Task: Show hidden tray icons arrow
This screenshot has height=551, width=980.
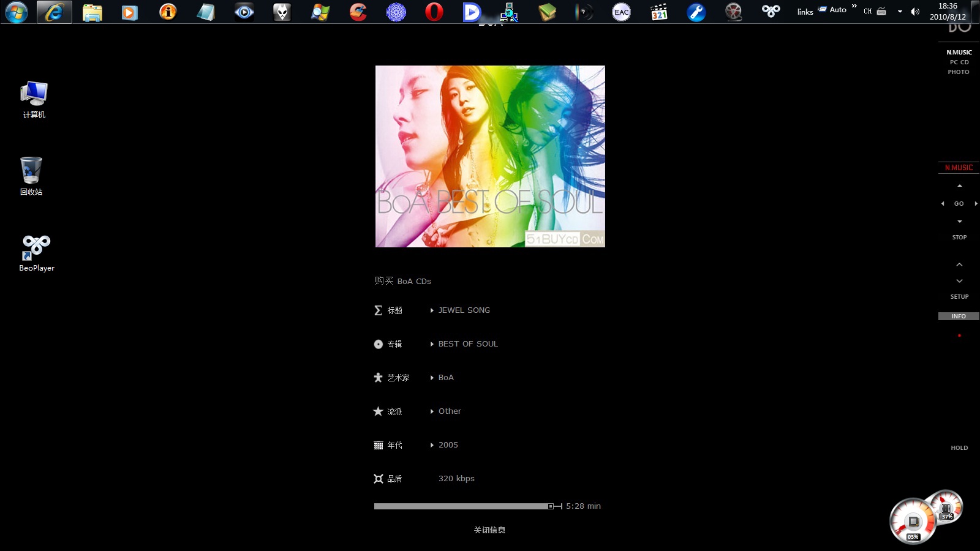Action: click(x=900, y=12)
